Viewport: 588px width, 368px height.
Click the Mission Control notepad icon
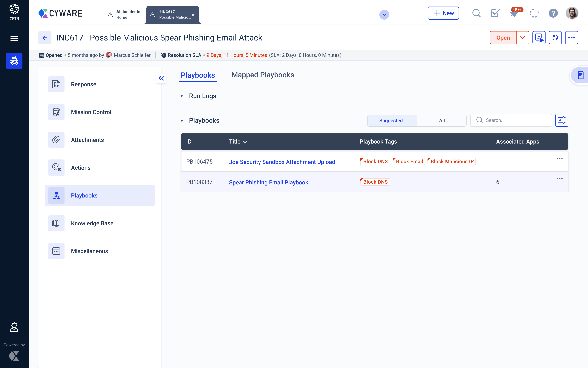56,112
